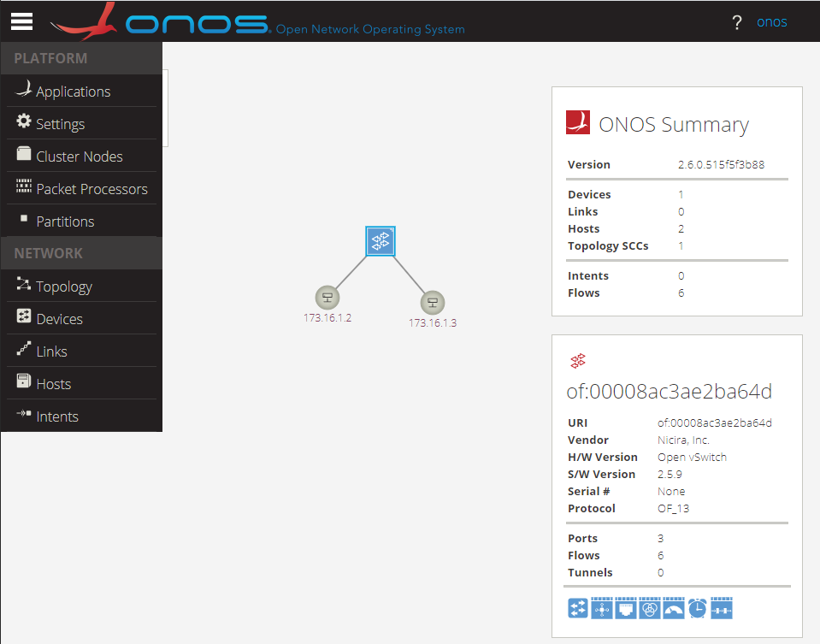Click the Intents arrow icon in sidebar
The image size is (820, 644).
[x=24, y=413]
